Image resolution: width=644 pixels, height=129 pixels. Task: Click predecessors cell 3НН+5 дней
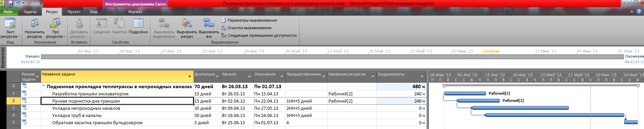pos(306,115)
